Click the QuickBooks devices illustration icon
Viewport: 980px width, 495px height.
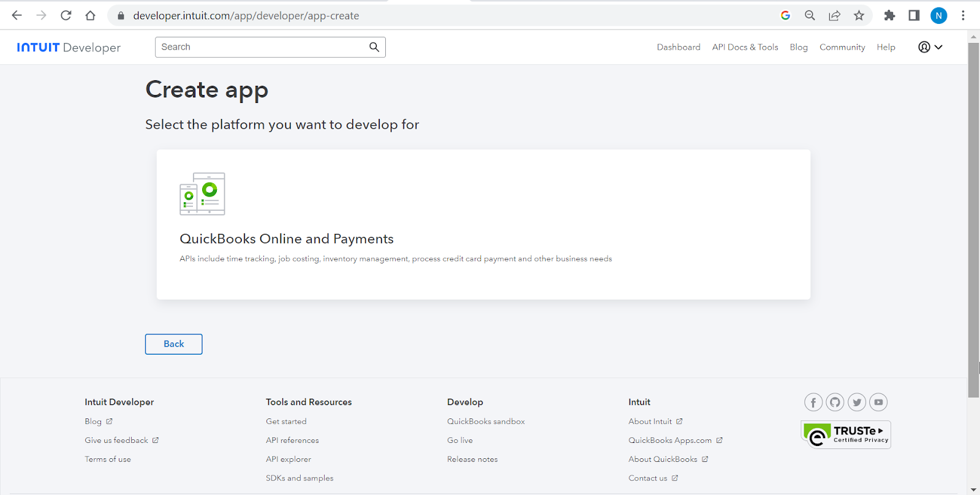point(202,194)
